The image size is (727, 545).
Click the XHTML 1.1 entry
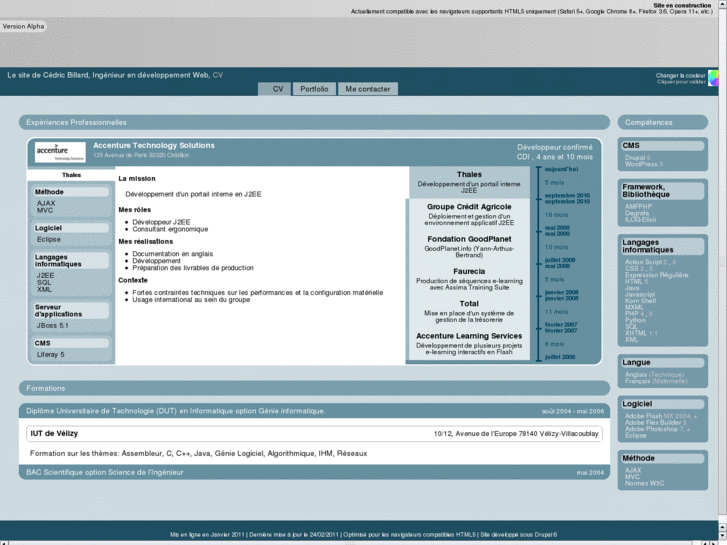point(641,333)
